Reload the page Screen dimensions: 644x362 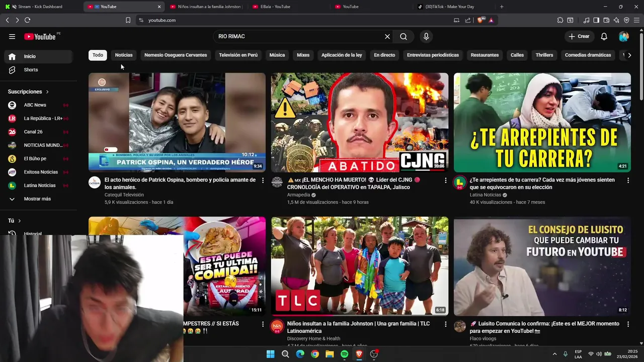pos(27,20)
